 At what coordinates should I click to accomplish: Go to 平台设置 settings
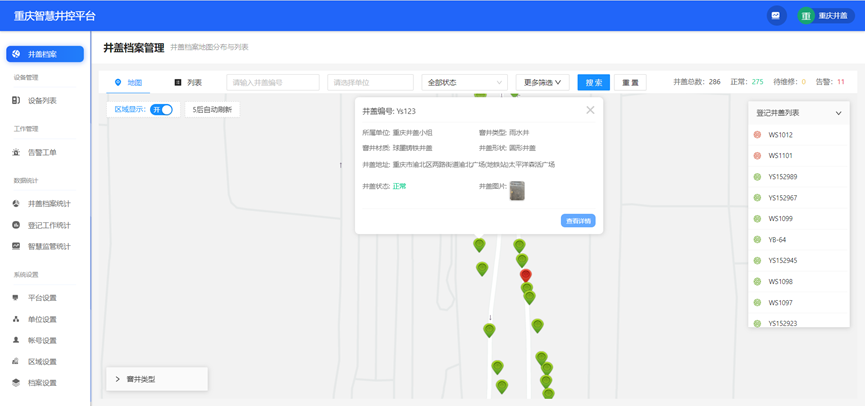click(x=41, y=298)
